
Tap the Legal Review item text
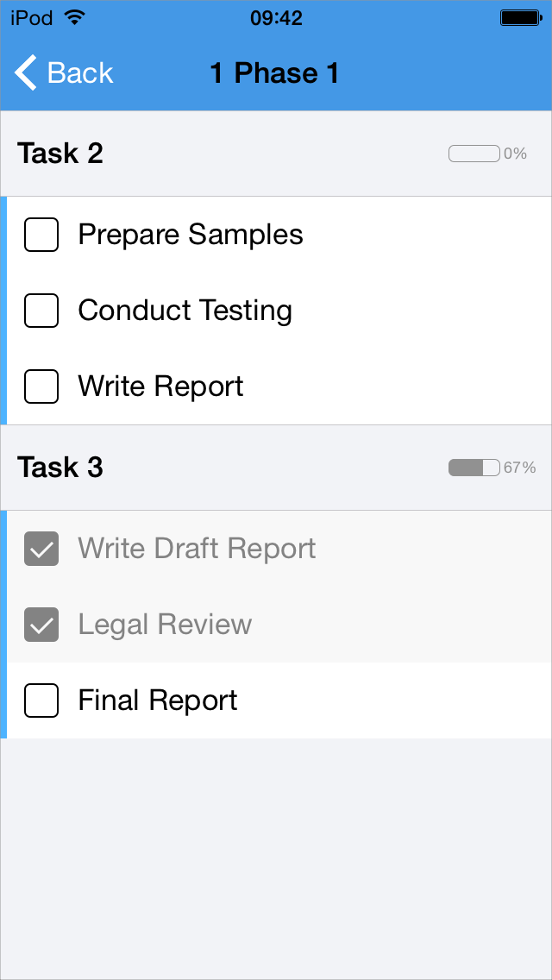point(165,625)
